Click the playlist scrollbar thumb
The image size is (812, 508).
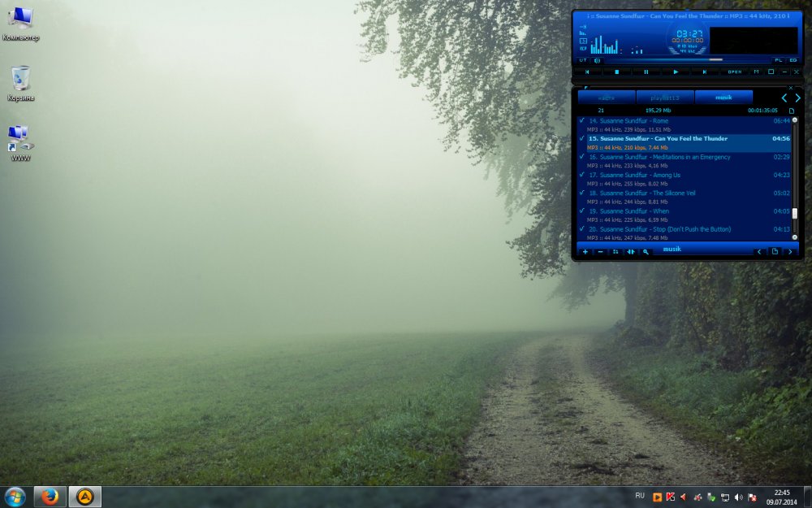click(x=795, y=214)
